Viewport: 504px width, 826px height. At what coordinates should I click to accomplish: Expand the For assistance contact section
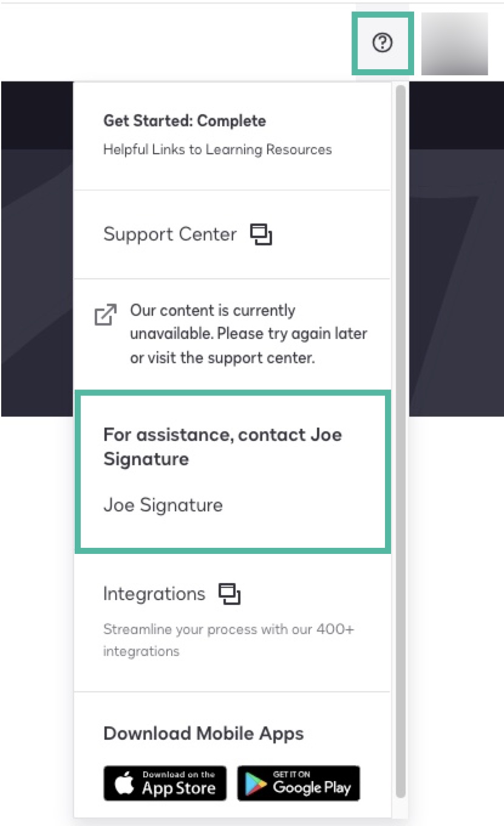[x=222, y=446]
